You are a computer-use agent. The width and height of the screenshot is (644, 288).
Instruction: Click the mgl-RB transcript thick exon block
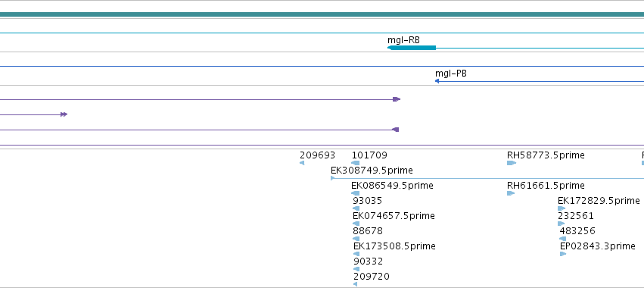coord(412,49)
